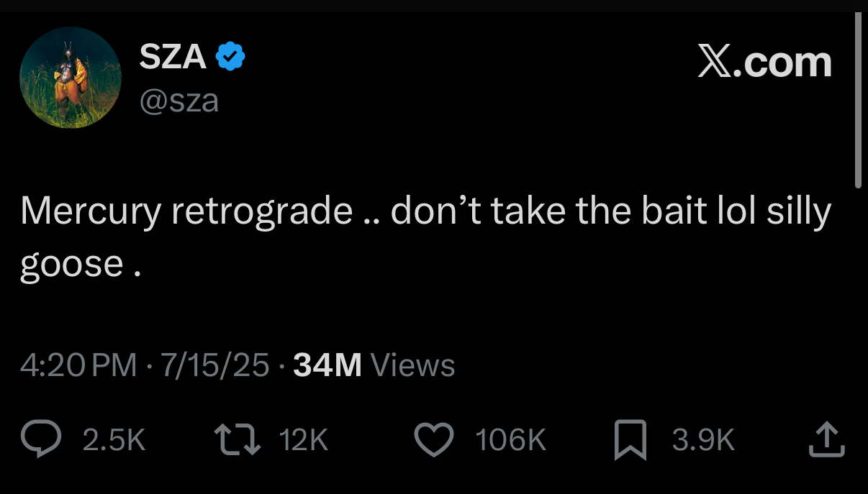Click the 2.5K replies count
The width and height of the screenshot is (868, 494).
114,440
